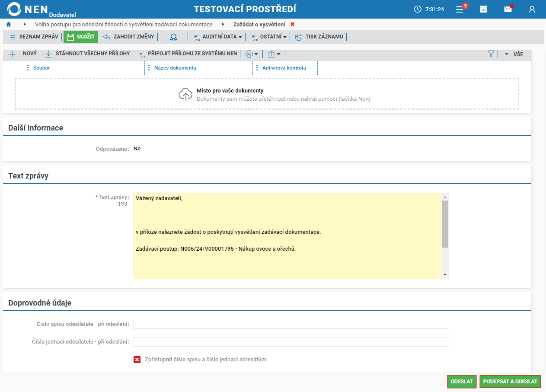
Task: Open the user profile icon
Action: [x=532, y=9]
